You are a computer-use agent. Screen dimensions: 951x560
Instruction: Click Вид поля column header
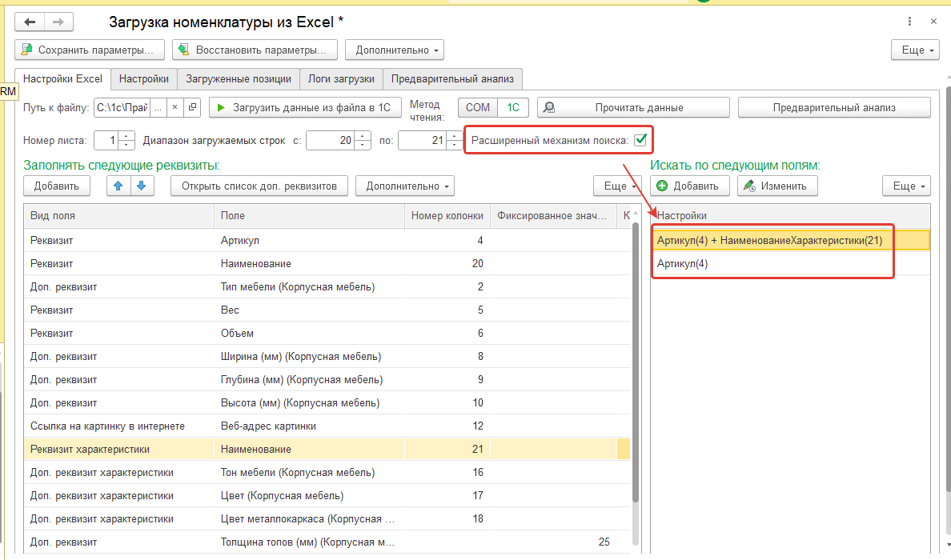coord(118,216)
